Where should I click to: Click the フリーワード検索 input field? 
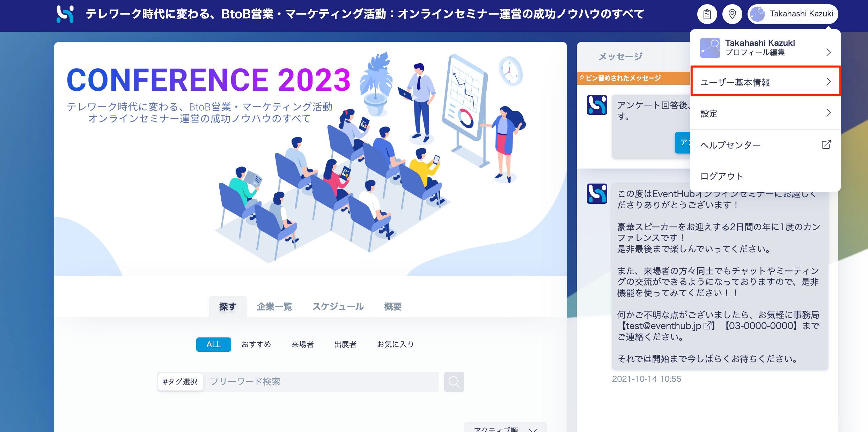[321, 382]
